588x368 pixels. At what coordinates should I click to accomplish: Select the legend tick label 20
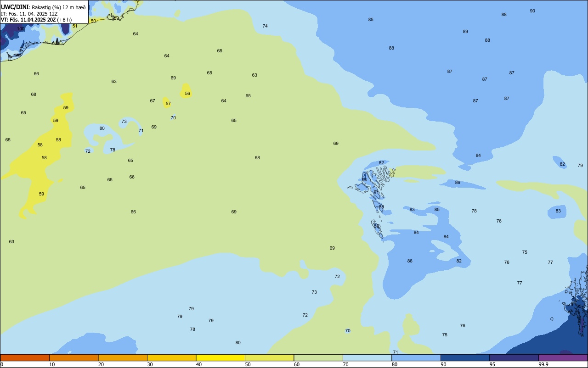[101, 364]
